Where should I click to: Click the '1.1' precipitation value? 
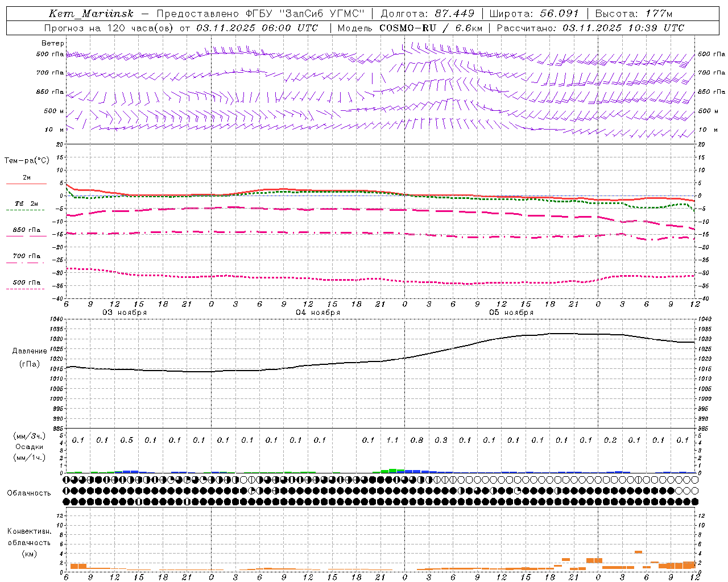click(392, 440)
